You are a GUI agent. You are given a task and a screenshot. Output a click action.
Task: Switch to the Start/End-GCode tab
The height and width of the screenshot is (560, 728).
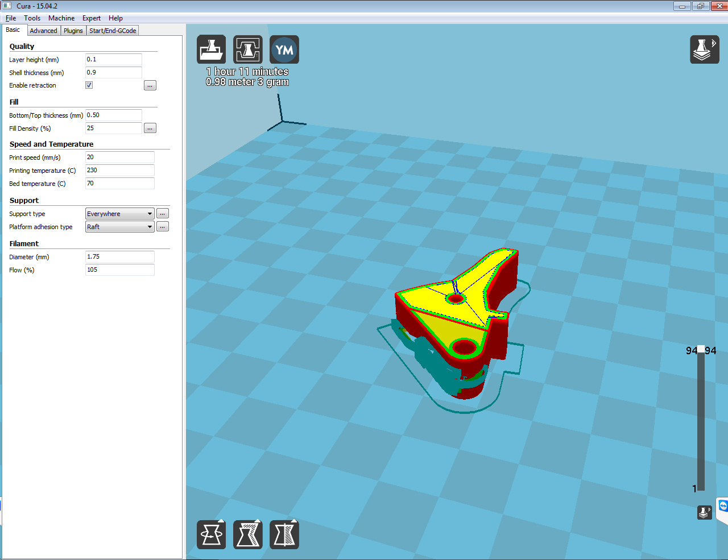click(x=113, y=31)
